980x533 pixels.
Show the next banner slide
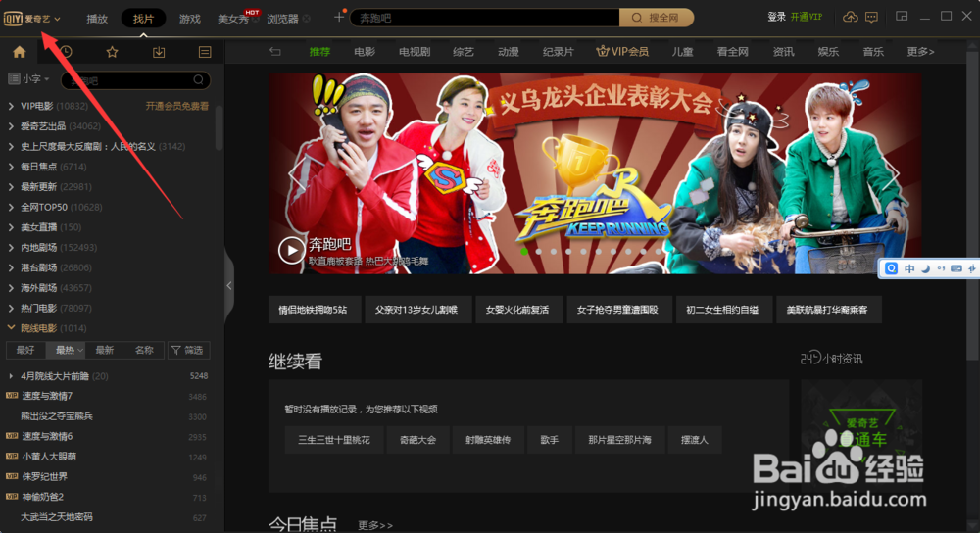click(893, 173)
